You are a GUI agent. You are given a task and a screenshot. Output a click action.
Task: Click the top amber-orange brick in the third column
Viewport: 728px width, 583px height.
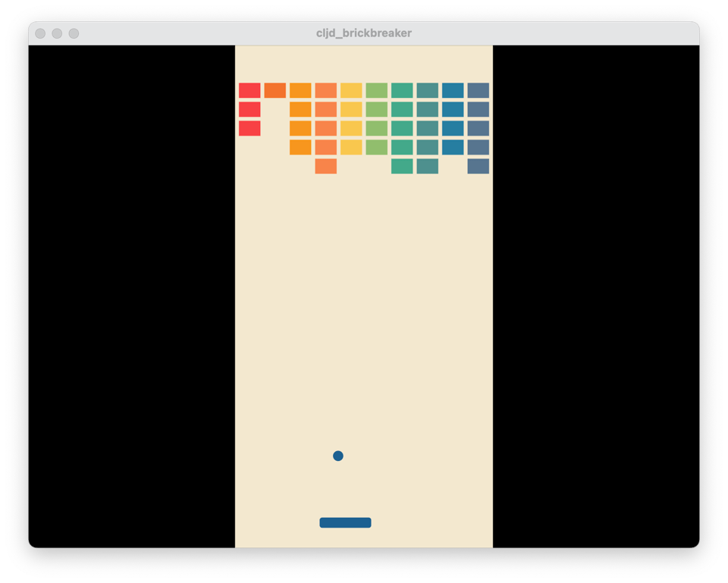[x=300, y=90]
